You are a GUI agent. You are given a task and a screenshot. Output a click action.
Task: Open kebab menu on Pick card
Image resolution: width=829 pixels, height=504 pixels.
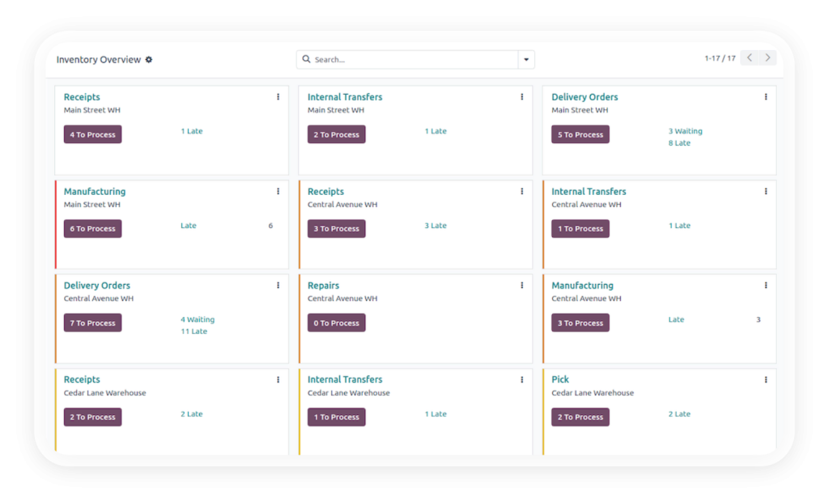[x=765, y=379]
